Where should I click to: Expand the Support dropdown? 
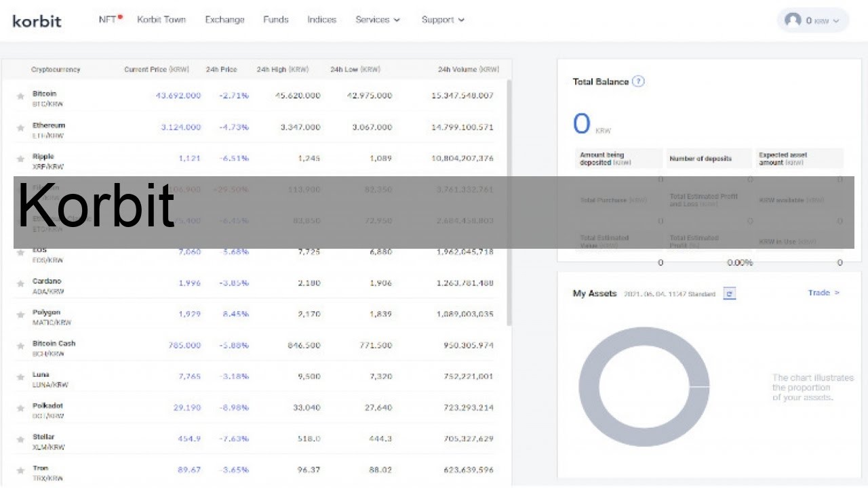point(443,20)
